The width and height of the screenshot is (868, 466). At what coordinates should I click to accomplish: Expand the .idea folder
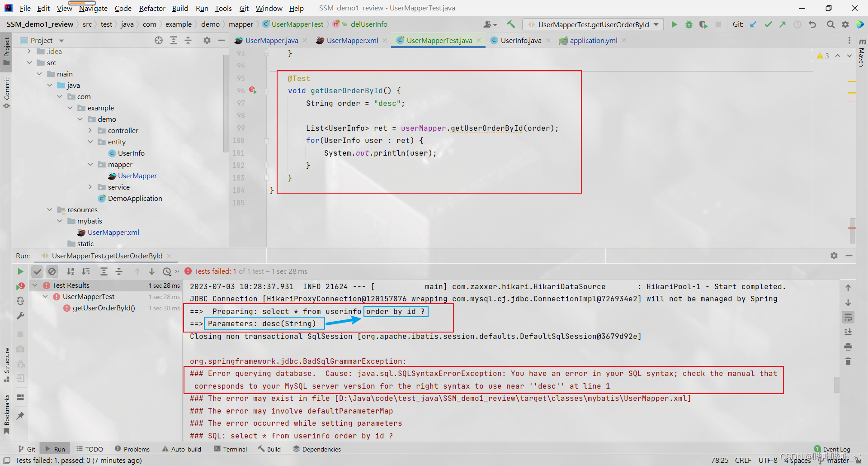29,52
